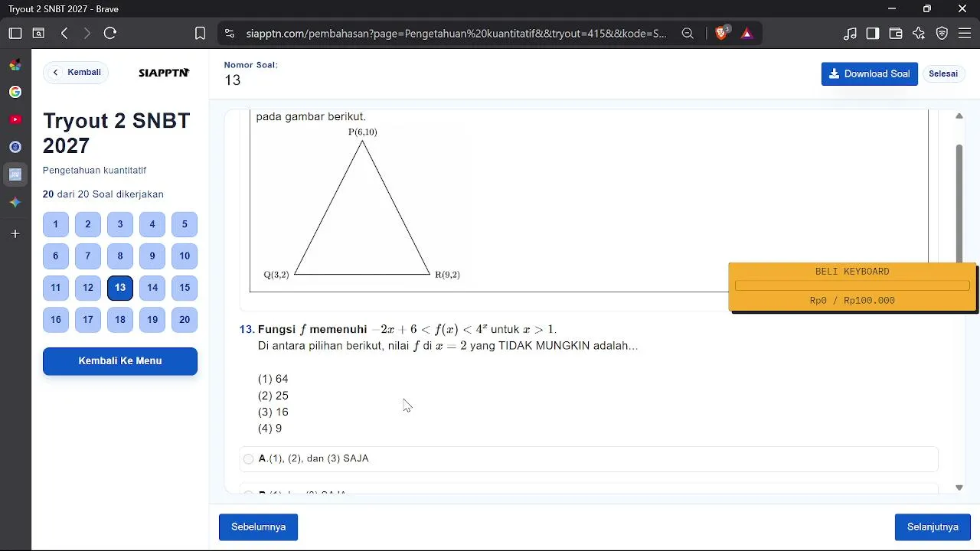This screenshot has height=551, width=980.
Task: Jump to question number 1
Action: (56, 224)
